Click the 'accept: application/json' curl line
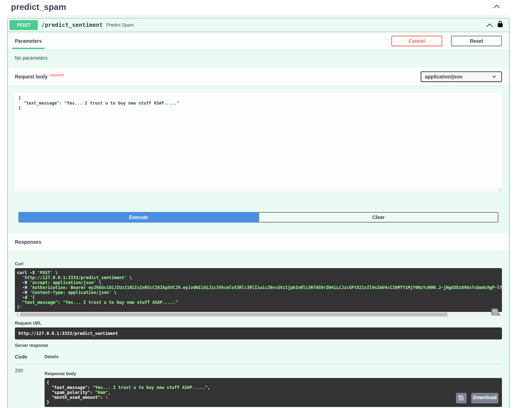The width and height of the screenshot is (532, 408). pyautogui.click(x=62, y=283)
